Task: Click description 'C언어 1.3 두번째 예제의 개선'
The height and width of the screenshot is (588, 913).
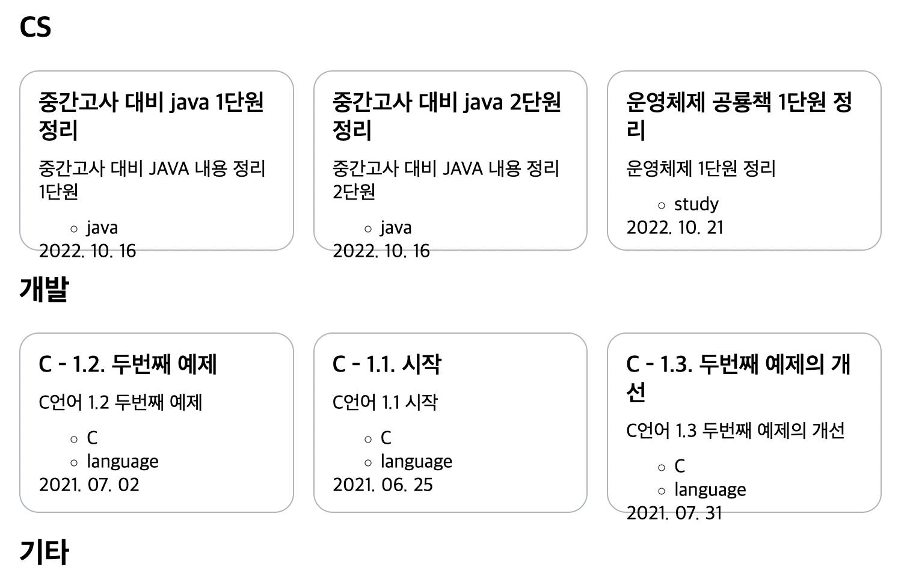Action: [x=735, y=431]
